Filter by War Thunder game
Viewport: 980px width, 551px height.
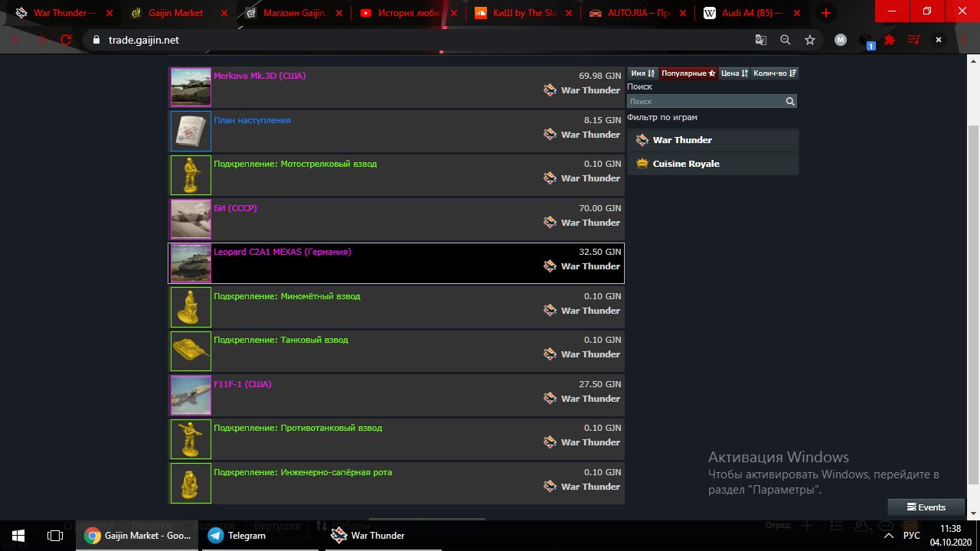point(713,140)
